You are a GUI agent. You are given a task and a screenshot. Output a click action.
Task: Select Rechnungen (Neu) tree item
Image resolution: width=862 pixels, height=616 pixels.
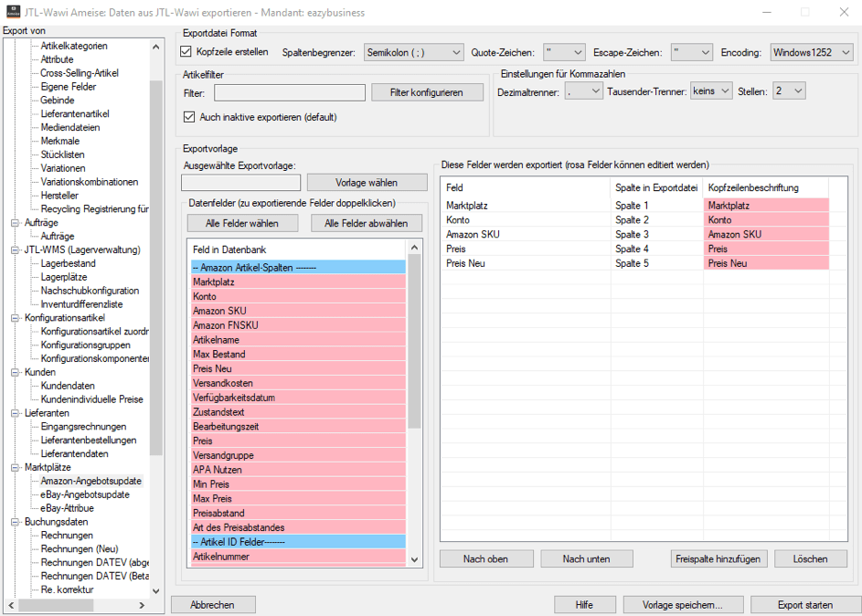tap(80, 549)
